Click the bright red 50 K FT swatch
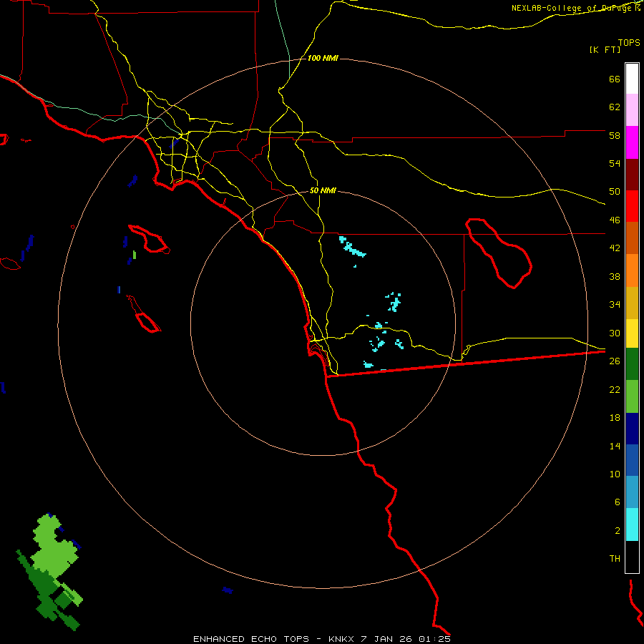This screenshot has width=644, height=644. tap(632, 206)
